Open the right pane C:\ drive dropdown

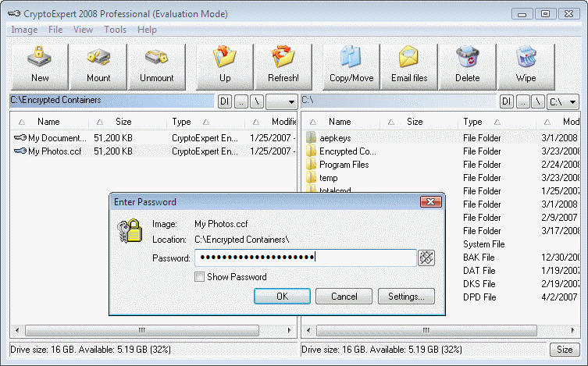(x=565, y=101)
